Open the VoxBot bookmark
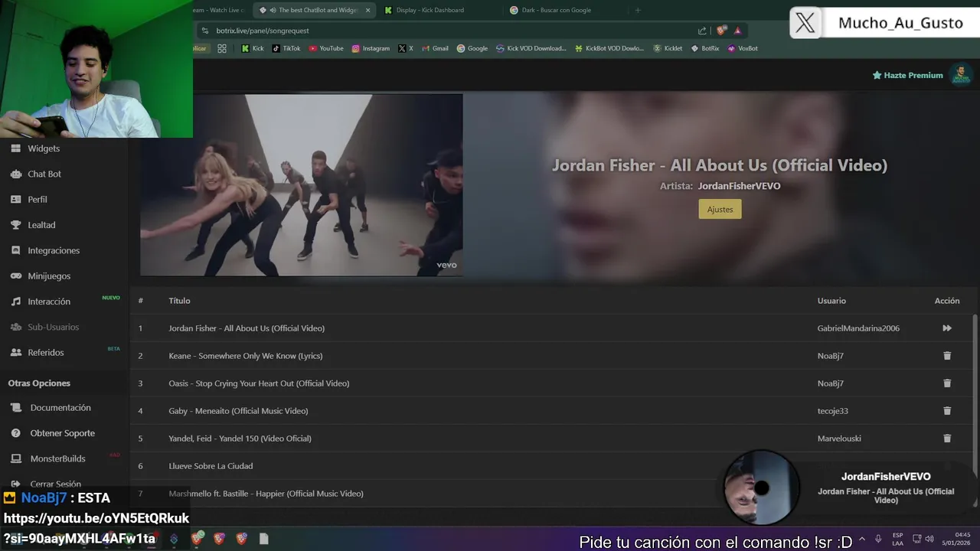The image size is (980, 551). [x=743, y=48]
